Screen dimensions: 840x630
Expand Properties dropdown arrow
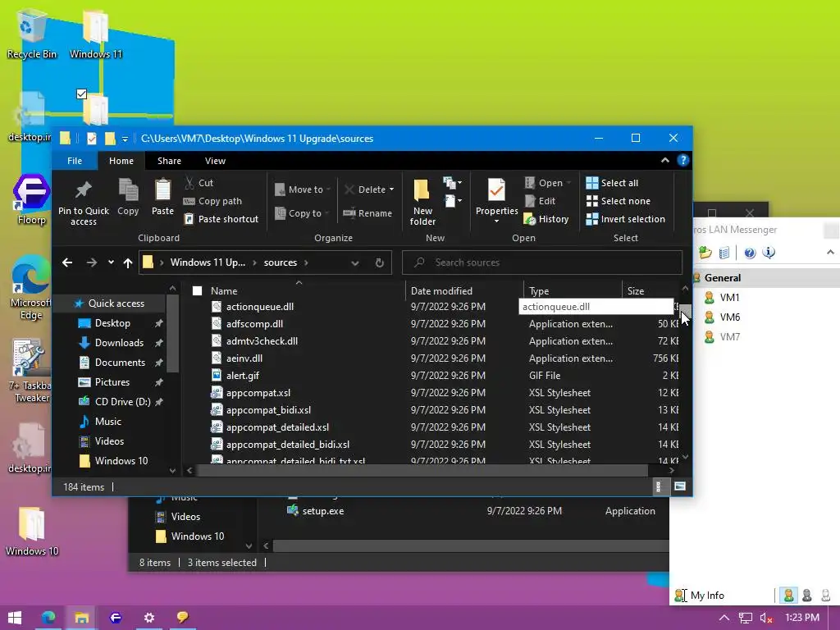tap(496, 221)
